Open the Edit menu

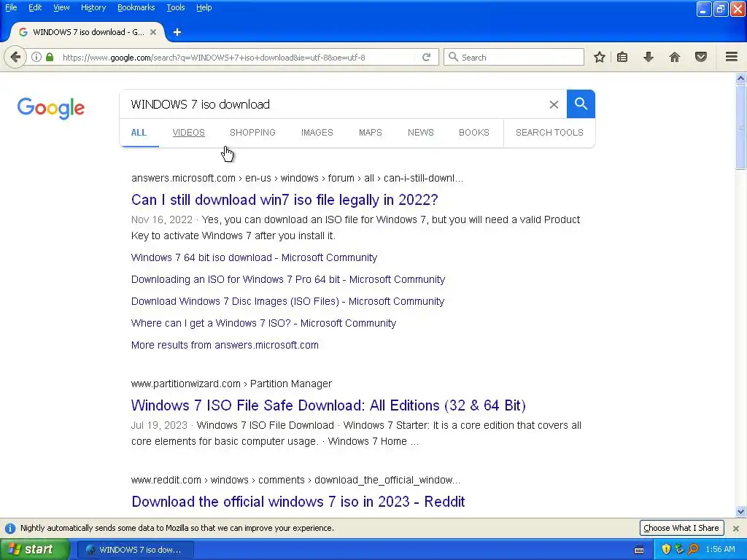pos(35,7)
